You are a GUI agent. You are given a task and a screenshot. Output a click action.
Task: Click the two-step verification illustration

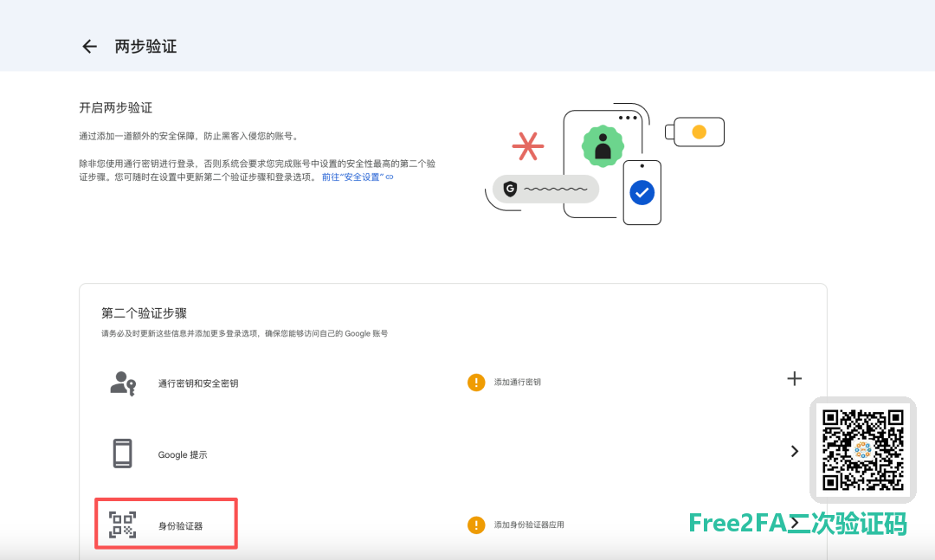click(604, 164)
